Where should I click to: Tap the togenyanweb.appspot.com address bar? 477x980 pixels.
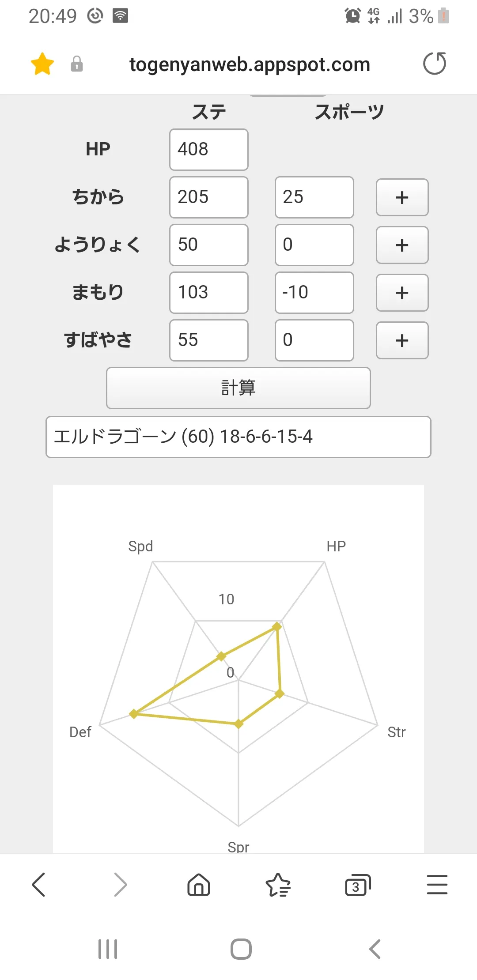coord(250,64)
